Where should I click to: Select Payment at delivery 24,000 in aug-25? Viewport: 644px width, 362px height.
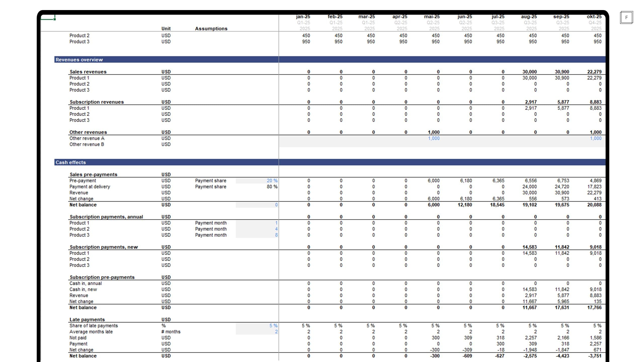click(x=530, y=187)
